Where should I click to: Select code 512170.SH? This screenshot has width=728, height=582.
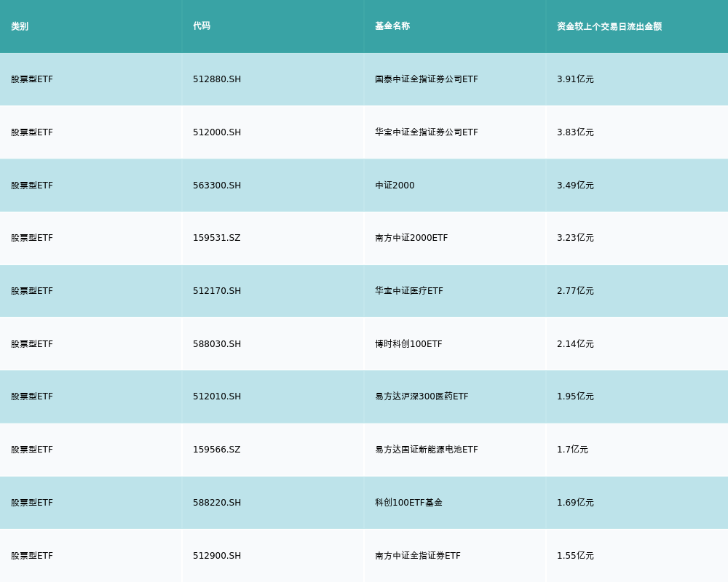[x=217, y=291]
